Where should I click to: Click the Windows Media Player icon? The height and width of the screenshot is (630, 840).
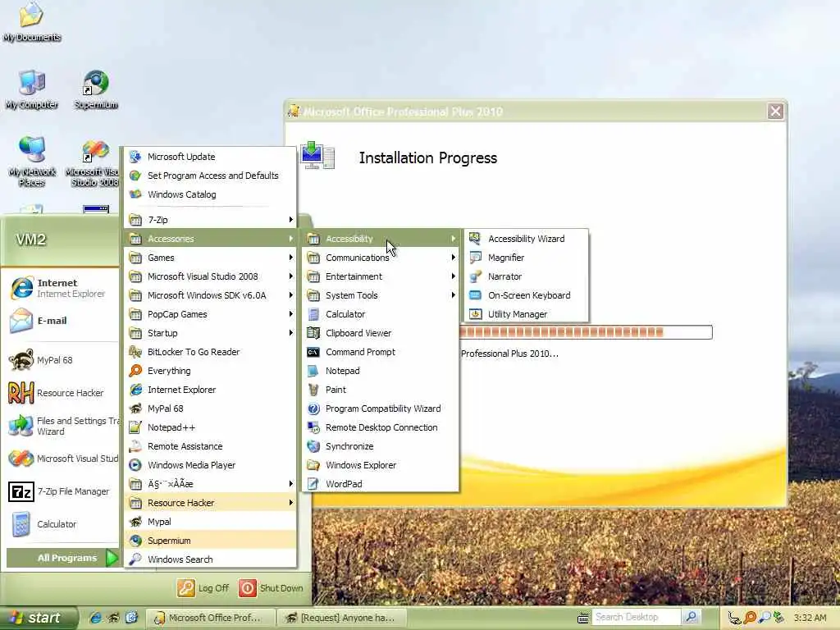coord(135,465)
